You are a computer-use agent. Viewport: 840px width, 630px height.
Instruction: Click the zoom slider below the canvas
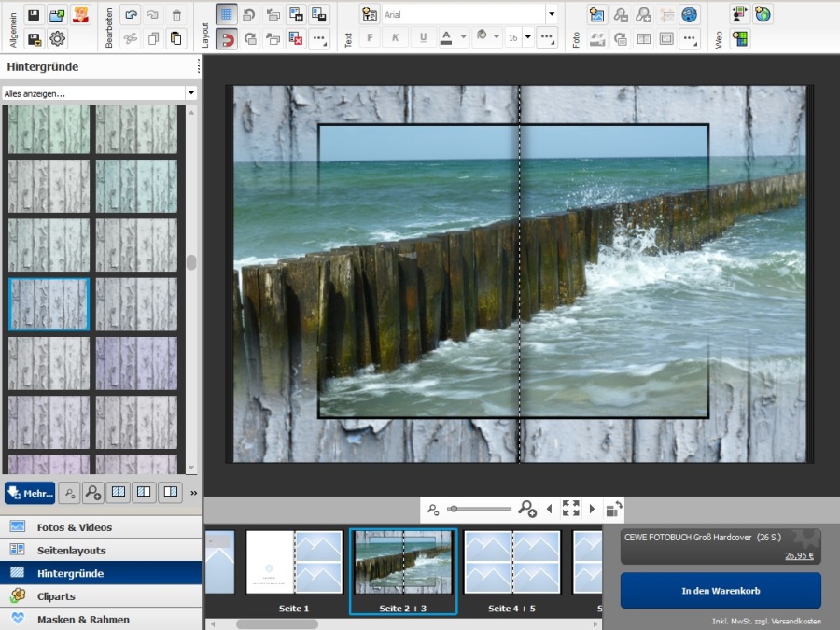[480, 509]
